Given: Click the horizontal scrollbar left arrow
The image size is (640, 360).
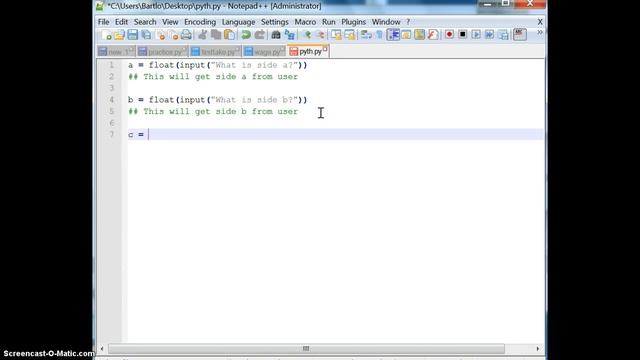Looking at the screenshot, I should 102,349.
